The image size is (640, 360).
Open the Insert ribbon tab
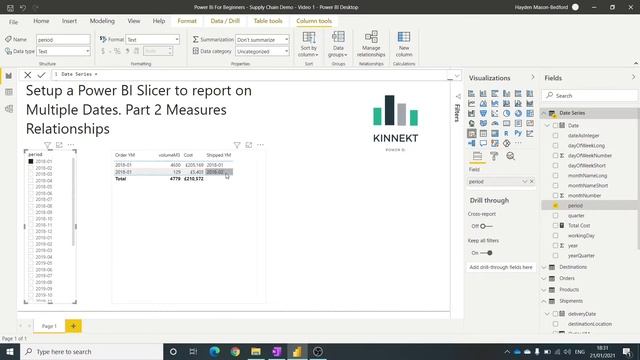(69, 21)
